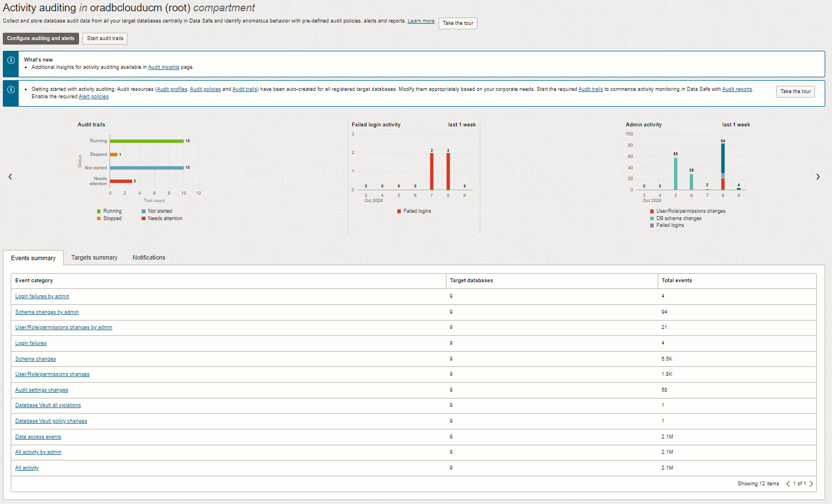832x504 pixels.
Task: Open Audit settings changes category
Action: pos(42,390)
